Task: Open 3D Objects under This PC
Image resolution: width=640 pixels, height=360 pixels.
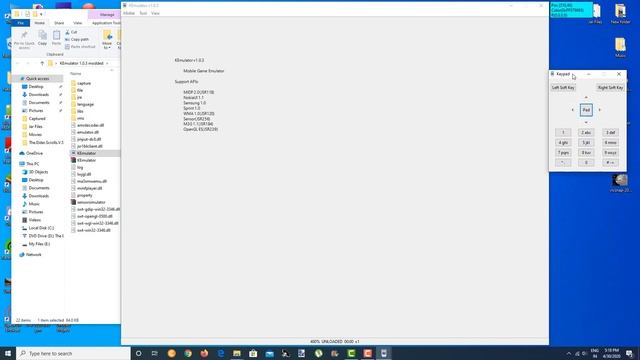Action: [x=38, y=172]
